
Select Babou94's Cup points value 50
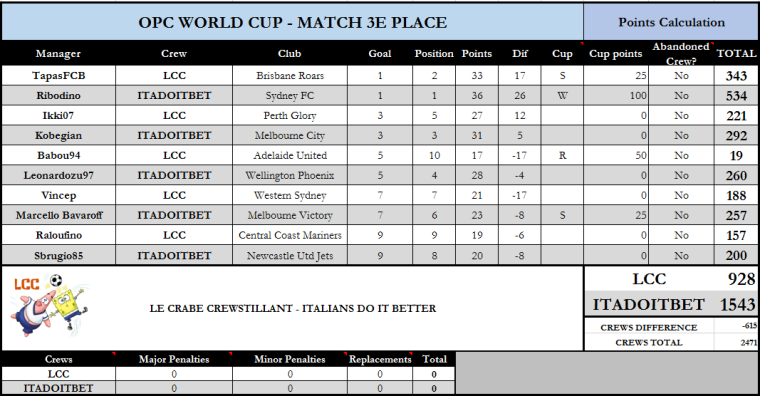click(x=616, y=156)
